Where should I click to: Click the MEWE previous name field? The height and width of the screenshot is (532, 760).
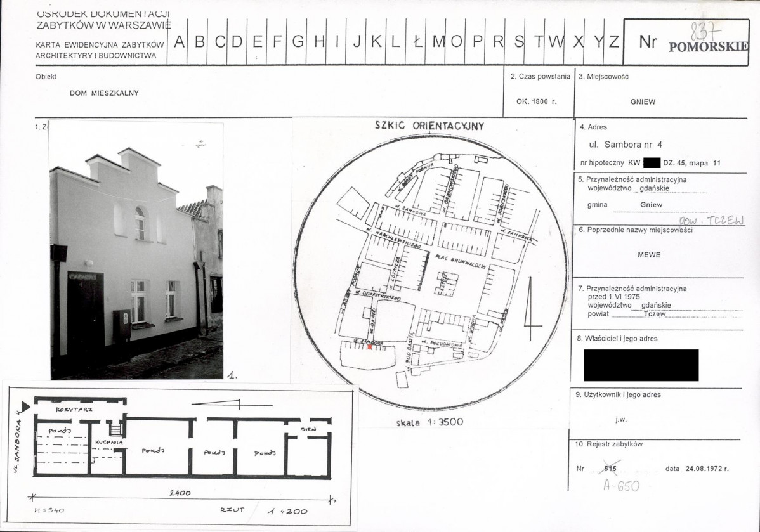click(x=649, y=255)
